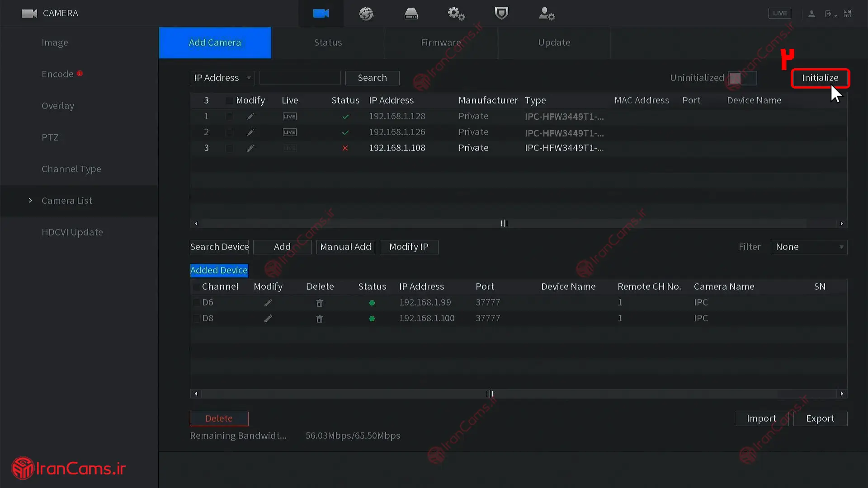Click the Search button
Image resolution: width=868 pixels, height=488 pixels.
point(373,78)
